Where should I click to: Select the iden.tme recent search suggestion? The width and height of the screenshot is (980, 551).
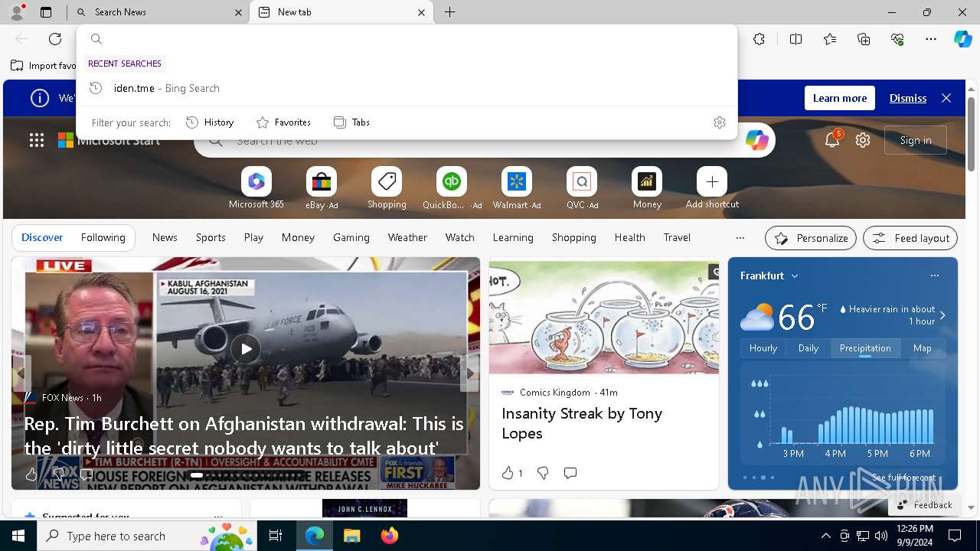pyautogui.click(x=407, y=89)
